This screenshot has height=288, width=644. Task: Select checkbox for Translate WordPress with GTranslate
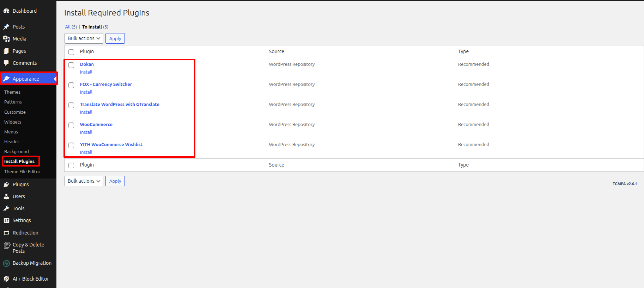(x=71, y=105)
